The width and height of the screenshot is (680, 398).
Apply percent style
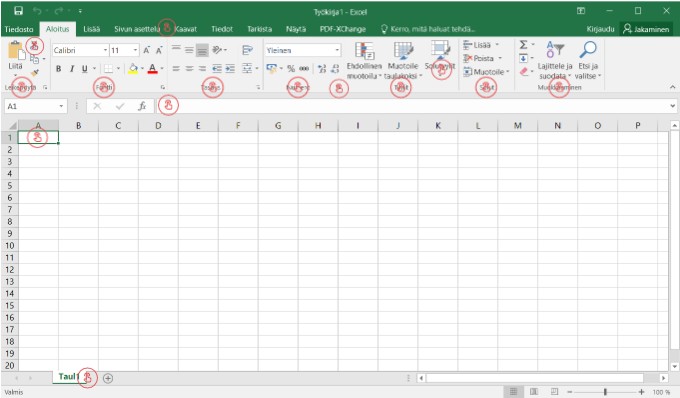coord(291,69)
